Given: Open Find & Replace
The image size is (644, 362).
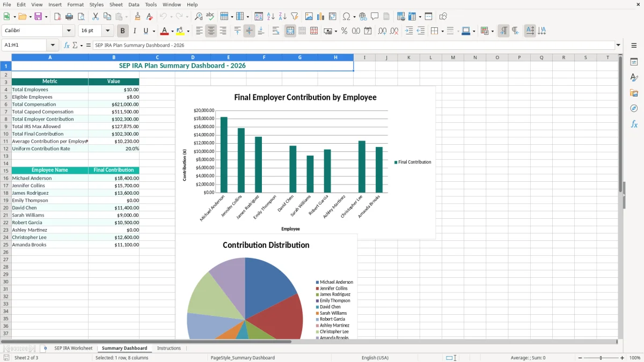Looking at the screenshot, I should pyautogui.click(x=199, y=17).
